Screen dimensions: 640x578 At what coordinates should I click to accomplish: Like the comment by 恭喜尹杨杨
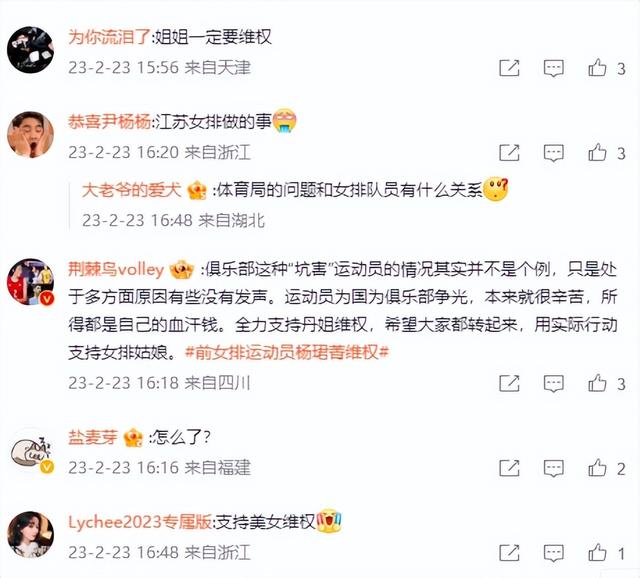(597, 153)
